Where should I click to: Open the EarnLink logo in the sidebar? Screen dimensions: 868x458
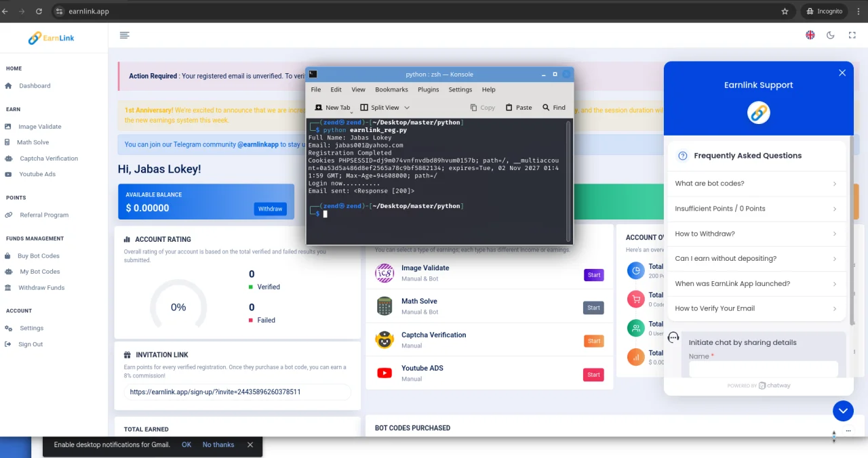click(52, 38)
